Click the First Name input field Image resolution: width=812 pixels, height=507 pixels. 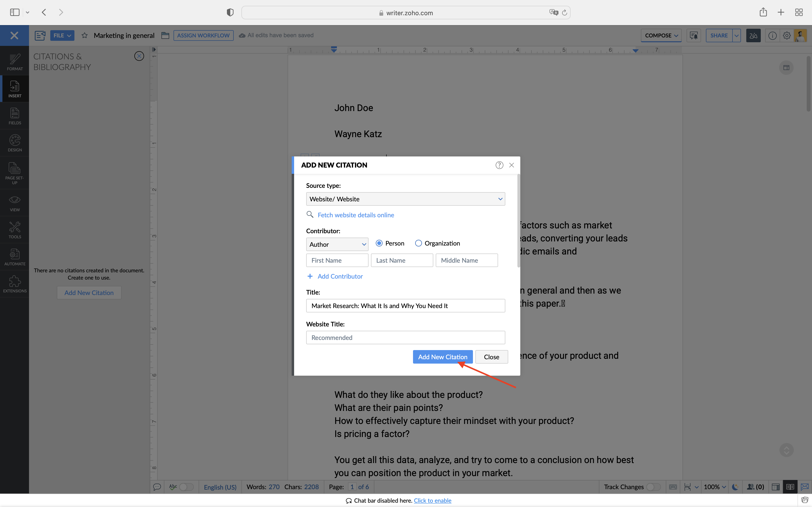pyautogui.click(x=337, y=261)
